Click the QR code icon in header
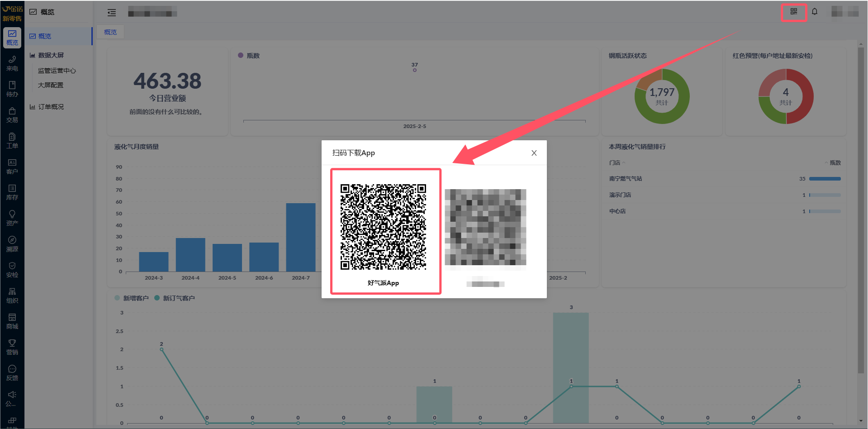 click(794, 12)
